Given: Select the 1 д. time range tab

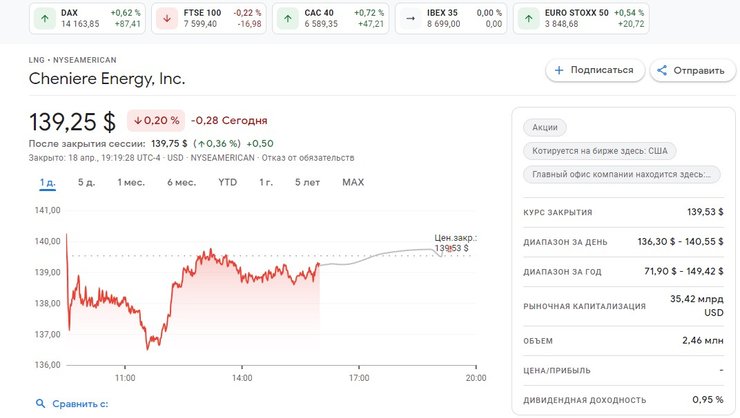Looking at the screenshot, I should point(47,182).
